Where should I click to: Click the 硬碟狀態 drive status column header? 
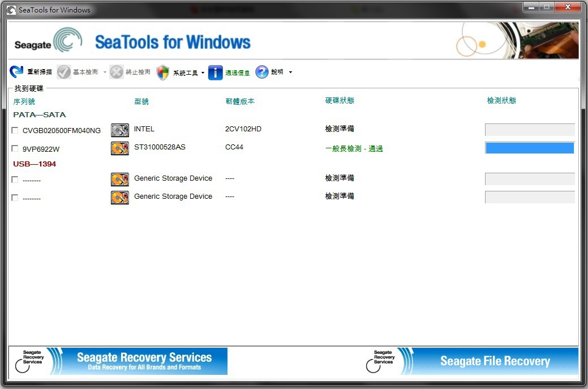(x=340, y=101)
